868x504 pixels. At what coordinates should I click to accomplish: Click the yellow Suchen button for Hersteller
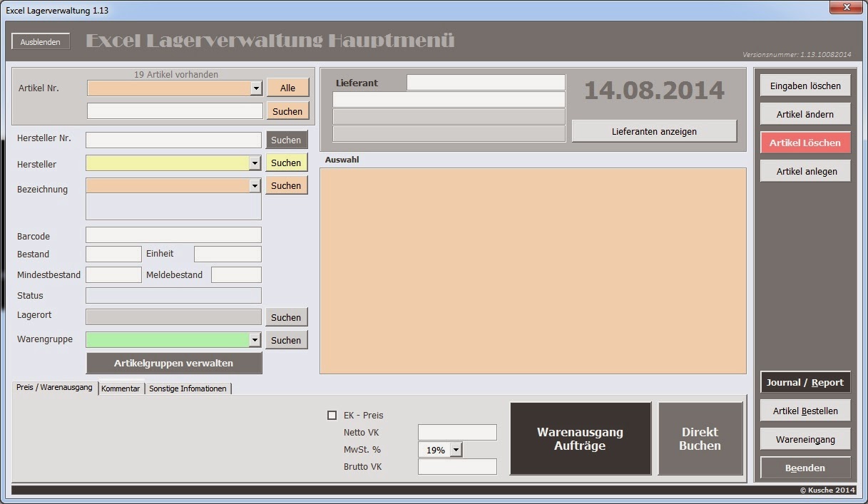pyautogui.click(x=286, y=163)
